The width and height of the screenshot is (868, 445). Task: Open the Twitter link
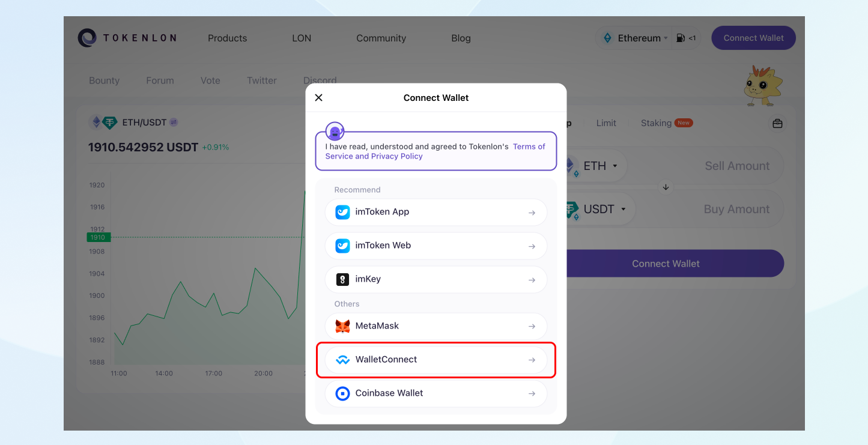(262, 80)
